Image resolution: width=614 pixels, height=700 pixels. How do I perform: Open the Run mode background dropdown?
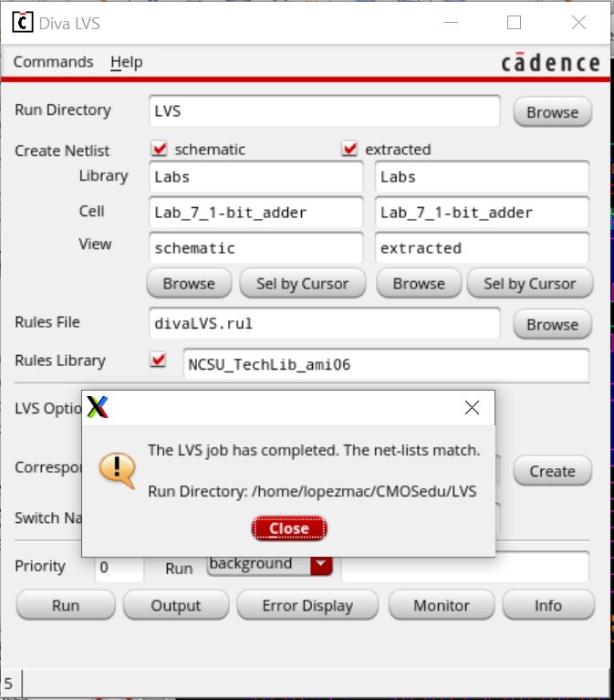(x=270, y=564)
